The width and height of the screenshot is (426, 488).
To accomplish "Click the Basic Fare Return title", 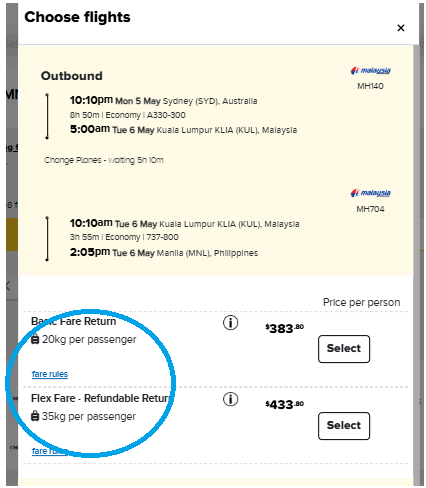I will tap(74, 321).
